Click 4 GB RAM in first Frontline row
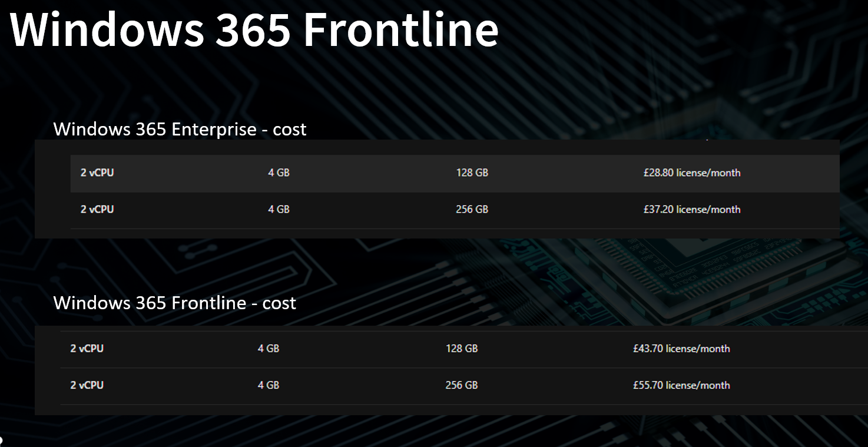This screenshot has width=868, height=447. tap(269, 349)
